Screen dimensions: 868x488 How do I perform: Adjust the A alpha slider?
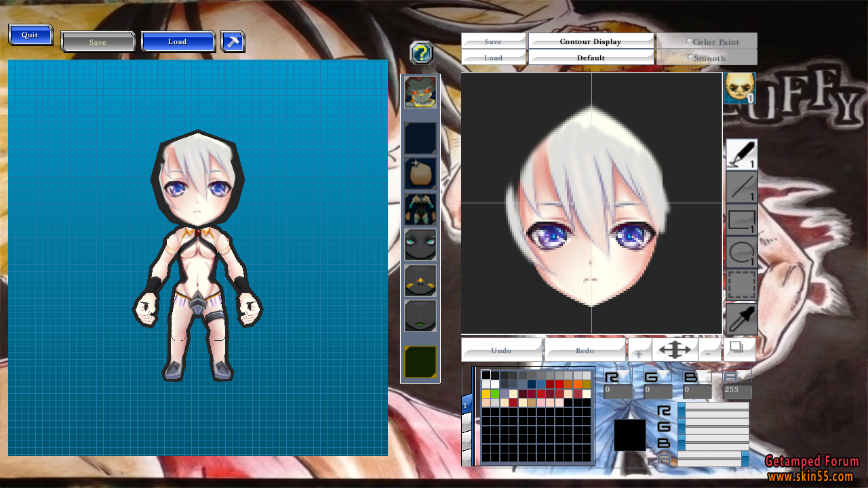pos(713,459)
